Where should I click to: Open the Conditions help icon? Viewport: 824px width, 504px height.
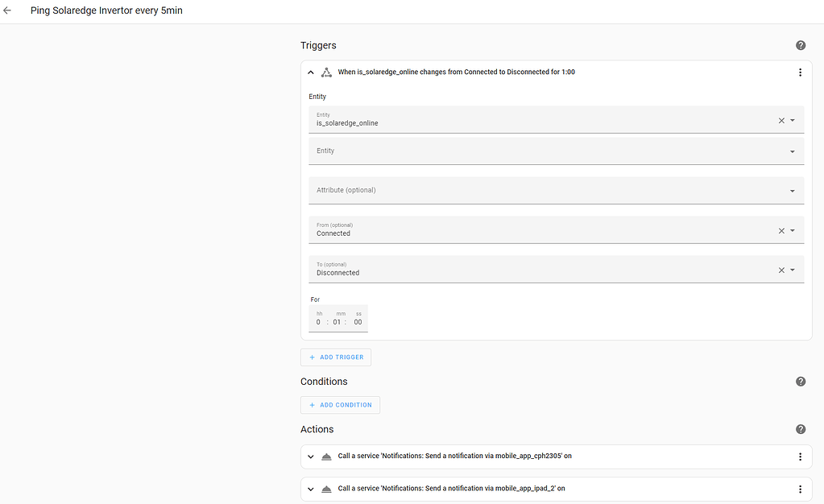pos(800,381)
